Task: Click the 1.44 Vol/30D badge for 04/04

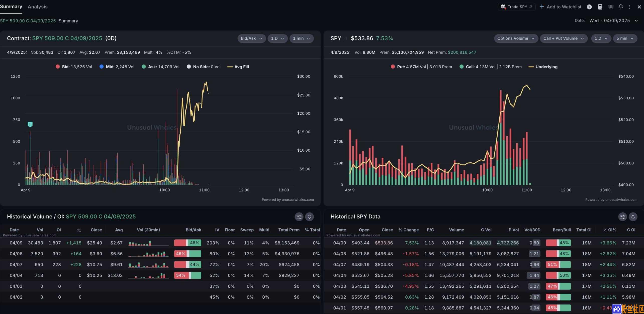Action: coord(534,275)
